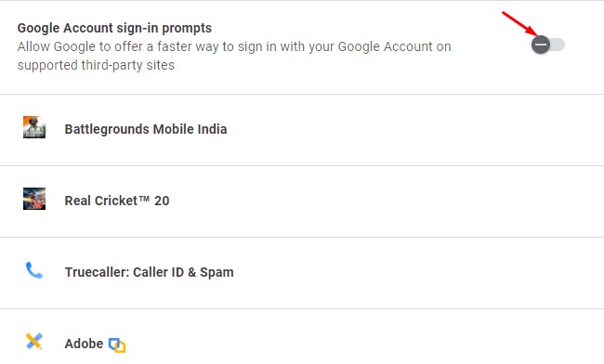Select the Truecaller: Caller ID & Spam label
The width and height of the screenshot is (604, 364).
[149, 272]
